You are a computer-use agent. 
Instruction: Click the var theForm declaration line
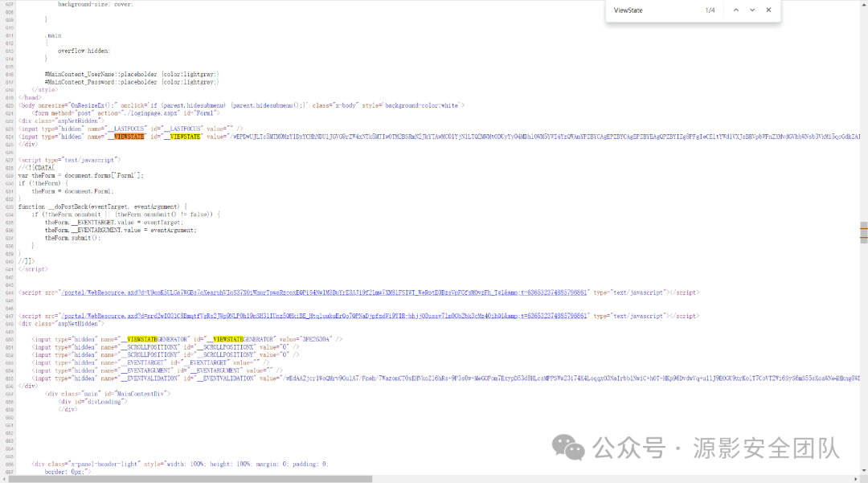tap(81, 175)
